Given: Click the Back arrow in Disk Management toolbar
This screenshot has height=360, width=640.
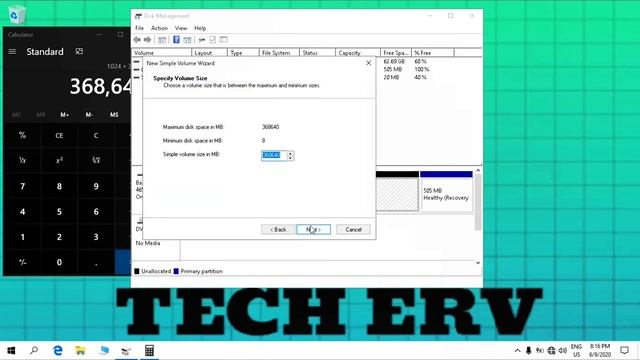Looking at the screenshot, I should coord(137,40).
